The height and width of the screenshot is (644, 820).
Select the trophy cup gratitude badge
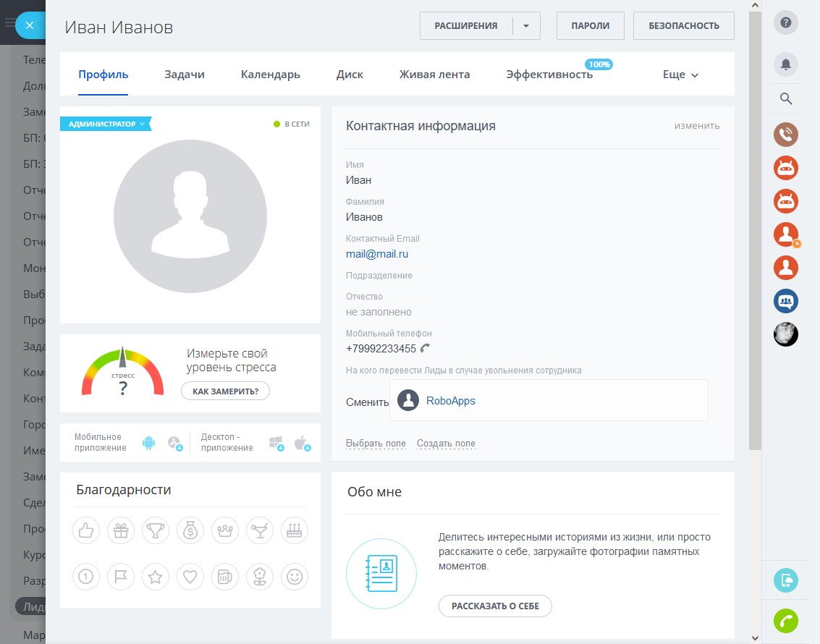point(156,531)
